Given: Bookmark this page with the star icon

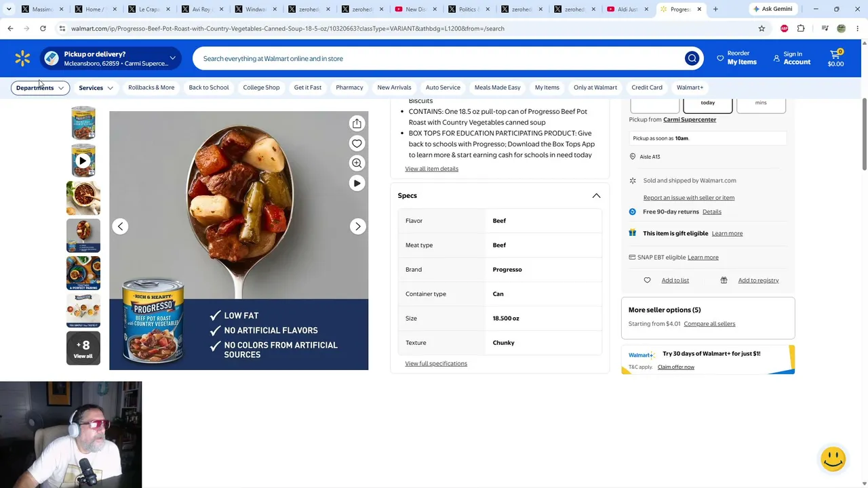Looking at the screenshot, I should click(762, 28).
